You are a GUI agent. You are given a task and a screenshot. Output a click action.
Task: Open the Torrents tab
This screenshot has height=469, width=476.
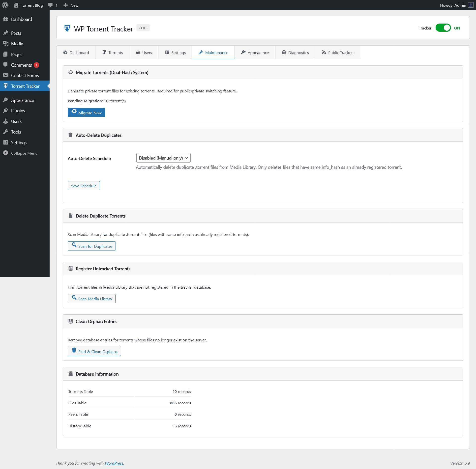tap(112, 53)
